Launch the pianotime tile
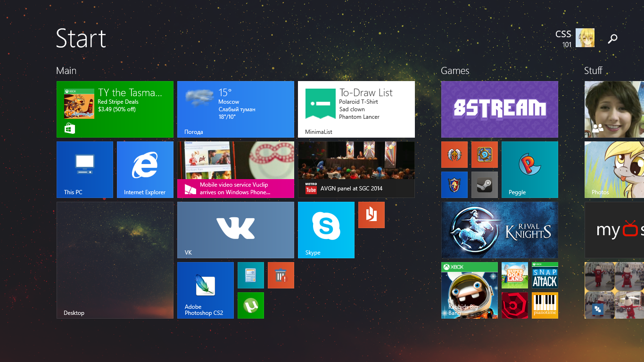644x362 pixels. tap(545, 305)
